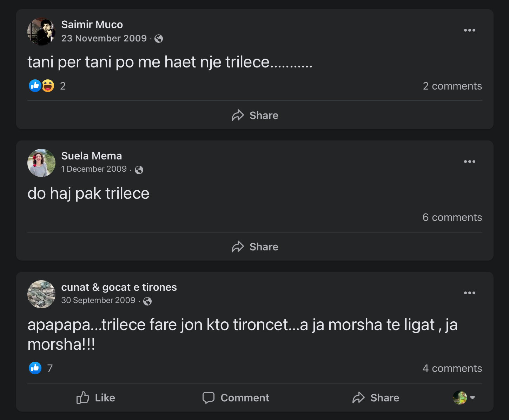This screenshot has width=509, height=420.
Task: Open the options menu on Saimir Muco's post
Action: 470,30
